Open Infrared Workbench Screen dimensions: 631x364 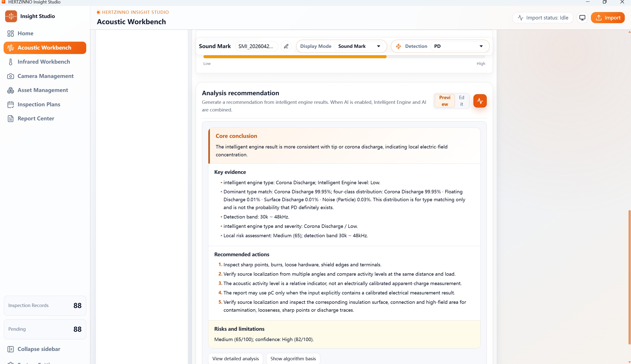coord(45,62)
